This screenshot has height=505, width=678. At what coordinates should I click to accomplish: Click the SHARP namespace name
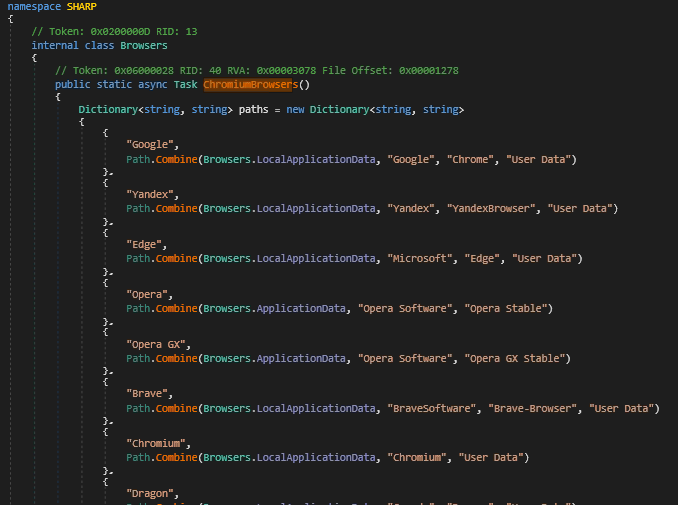tap(82, 6)
